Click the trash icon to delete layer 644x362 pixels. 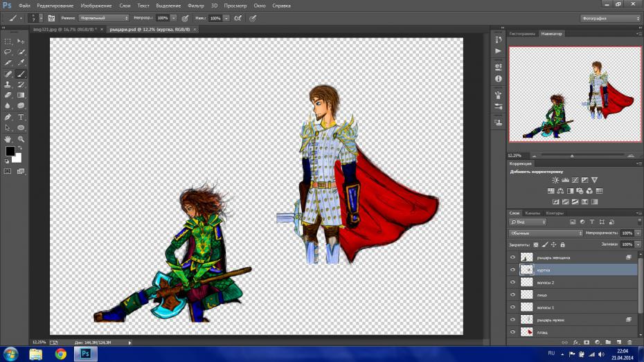point(629,342)
